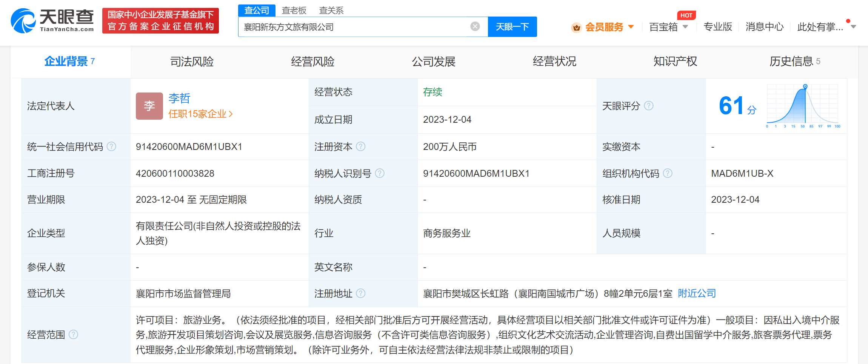This screenshot has width=868, height=364.
Task: Expand the 百宝箱 dropdown menu
Action: click(x=685, y=27)
